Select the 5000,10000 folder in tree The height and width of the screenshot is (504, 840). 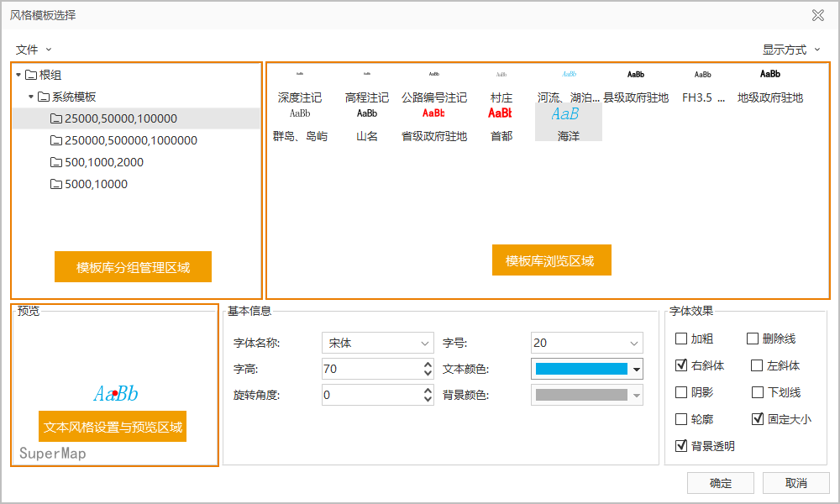pos(96,184)
